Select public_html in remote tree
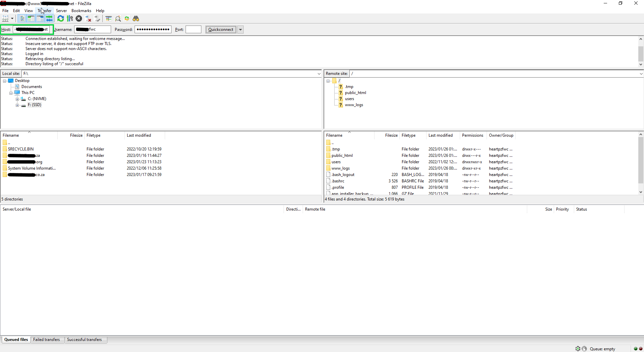644x352 pixels. pos(355,93)
